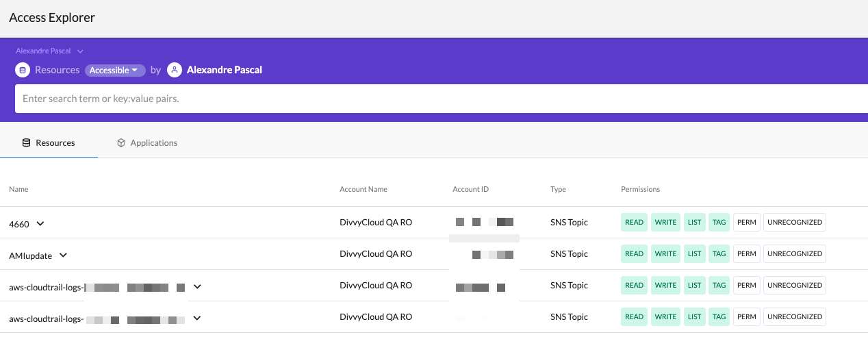Screen dimensions: 868x337
Task: Click TAG badge in AMIupdate row
Action: 719,254
